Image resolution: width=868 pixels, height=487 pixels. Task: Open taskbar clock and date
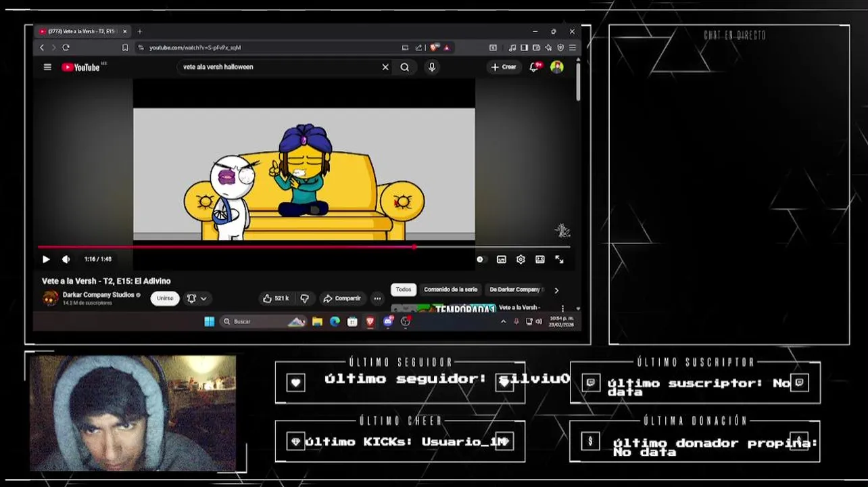(x=562, y=322)
